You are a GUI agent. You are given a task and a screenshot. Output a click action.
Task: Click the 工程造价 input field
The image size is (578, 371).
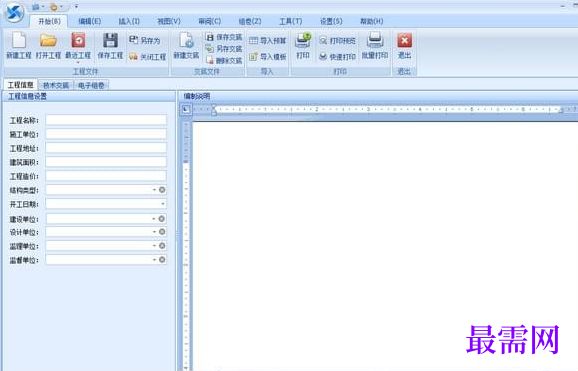(106, 176)
